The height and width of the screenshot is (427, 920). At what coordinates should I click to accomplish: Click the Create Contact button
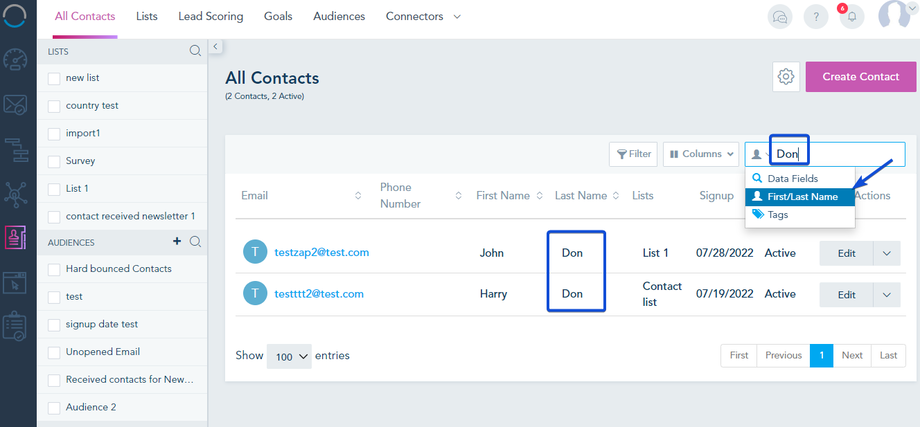pos(860,77)
